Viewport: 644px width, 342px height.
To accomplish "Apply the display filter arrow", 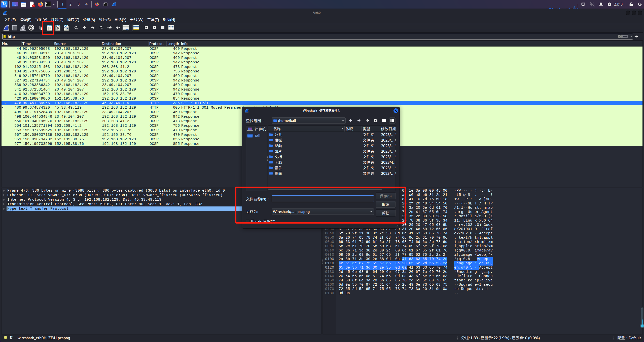I will click(x=625, y=36).
